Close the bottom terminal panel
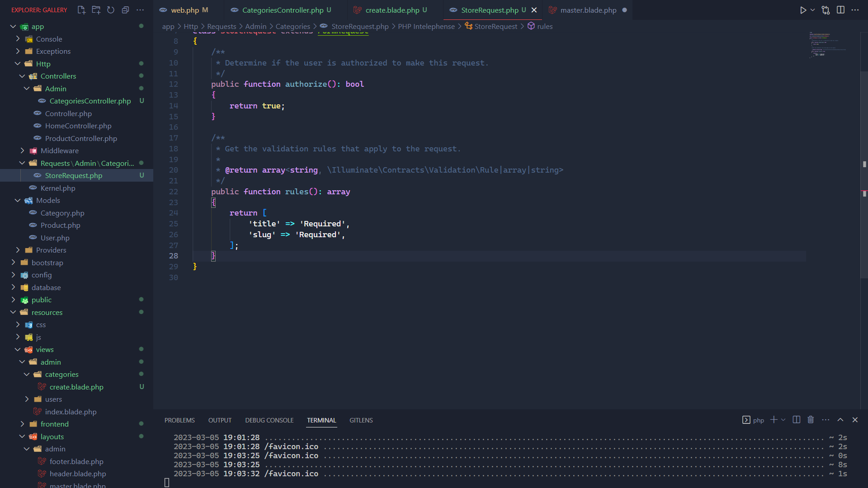The image size is (868, 488). (855, 420)
